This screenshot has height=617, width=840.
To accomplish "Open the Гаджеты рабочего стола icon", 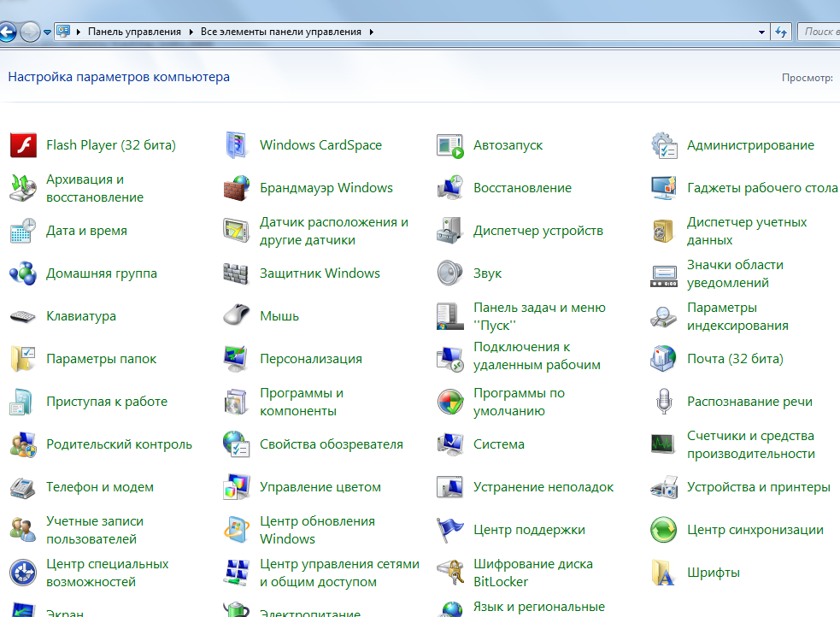I will click(664, 188).
